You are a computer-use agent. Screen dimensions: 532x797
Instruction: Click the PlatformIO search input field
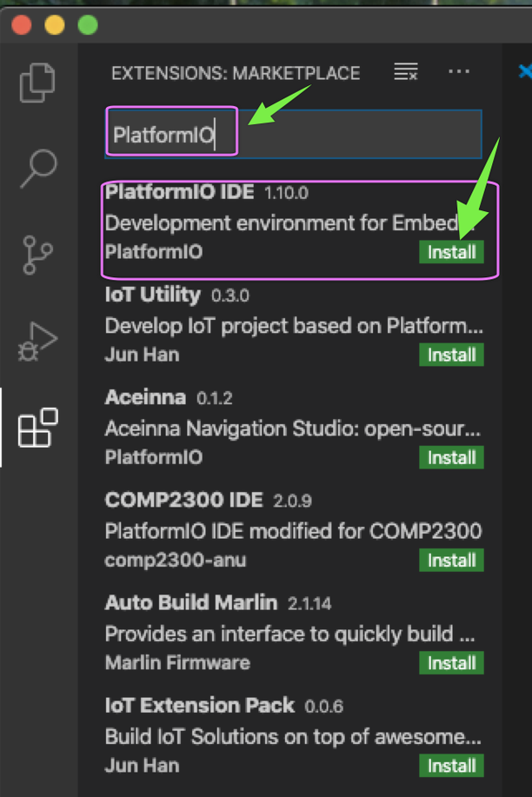[293, 135]
